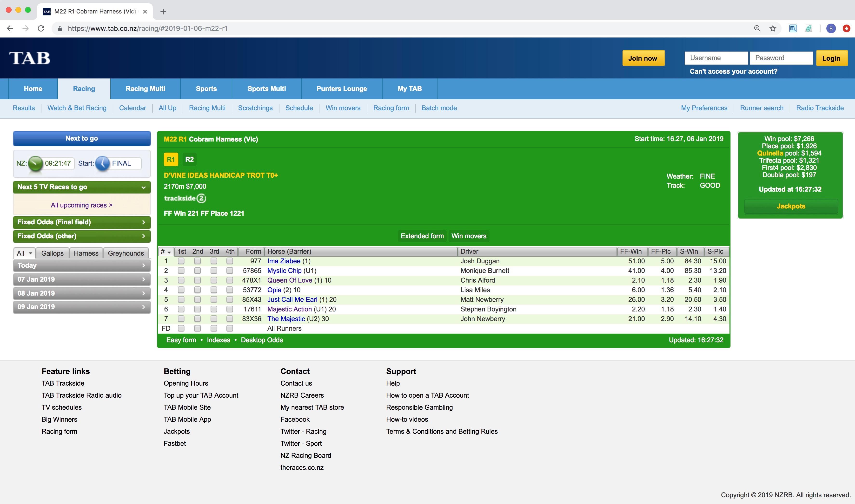855x504 pixels.
Task: Tick 4th checkbox for Ima Ziabee
Action: (230, 261)
